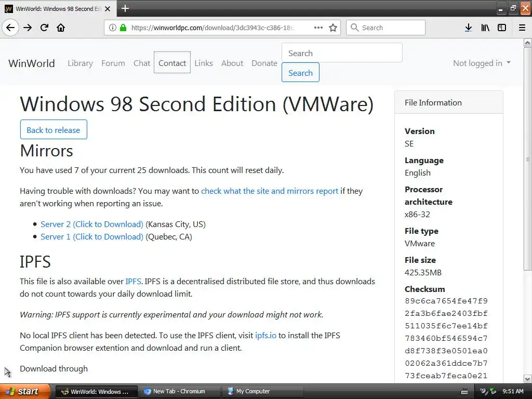Focus the WinWorld site search field
This screenshot has height=399, width=532.
(x=342, y=53)
